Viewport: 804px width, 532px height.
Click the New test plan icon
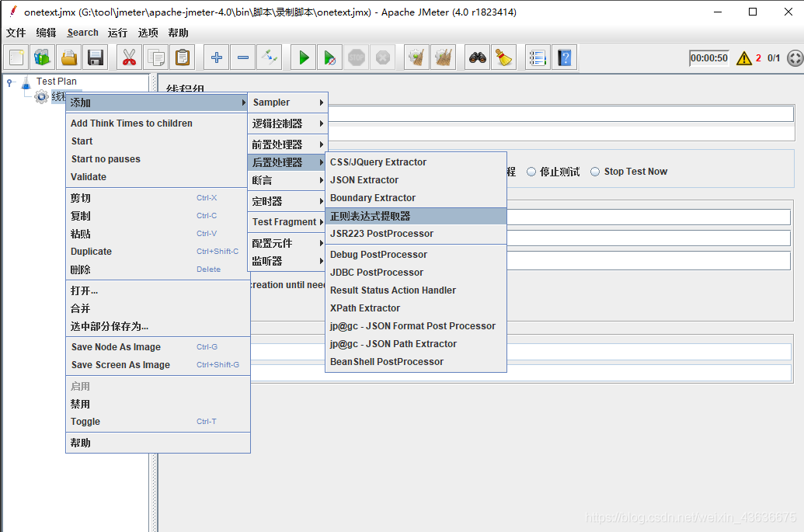click(x=16, y=57)
